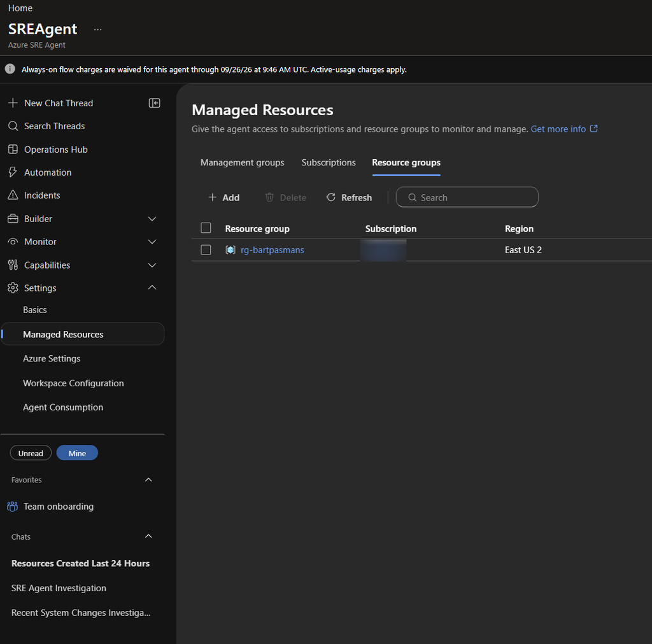
Task: Click the Monitor eye icon
Action: click(13, 241)
